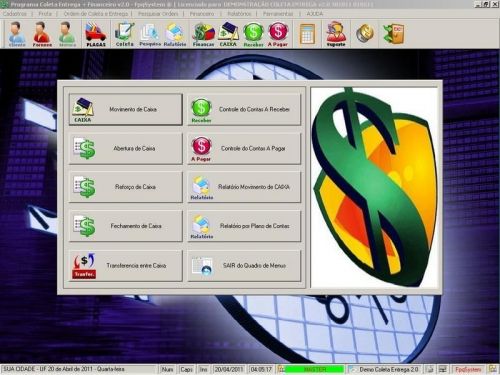Screen dimensions: 500x375
Task: Open the calculator toolbar icon
Action: [307, 34]
